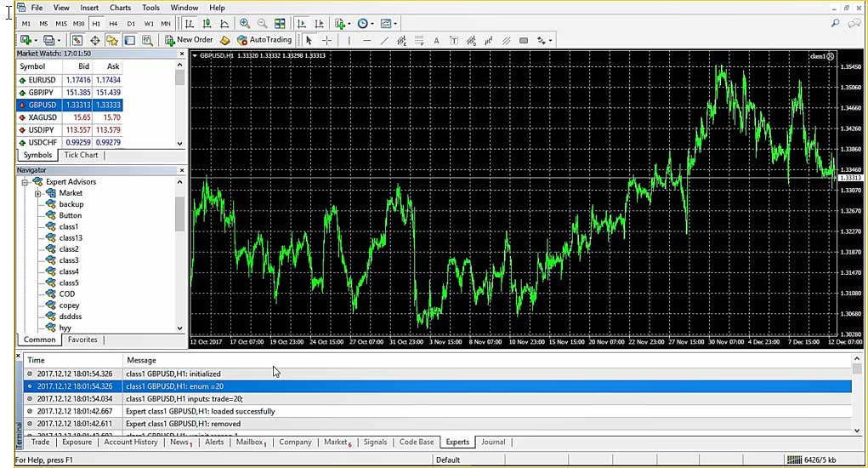Select the text label 'T' tool
This screenshot has height=468, width=868.
click(454, 40)
